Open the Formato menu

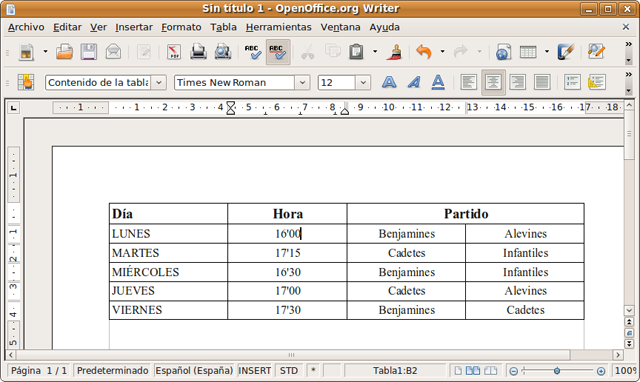(181, 27)
